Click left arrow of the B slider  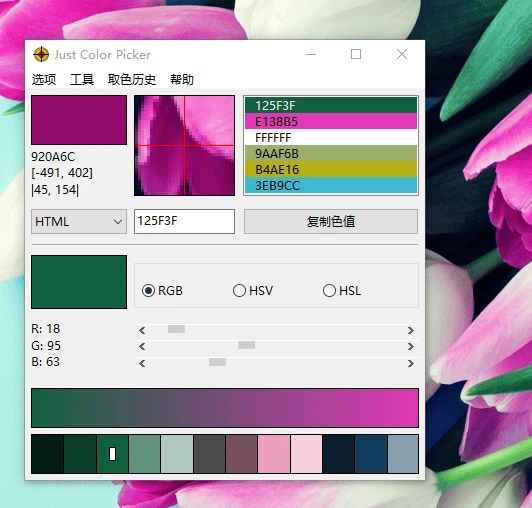[142, 363]
